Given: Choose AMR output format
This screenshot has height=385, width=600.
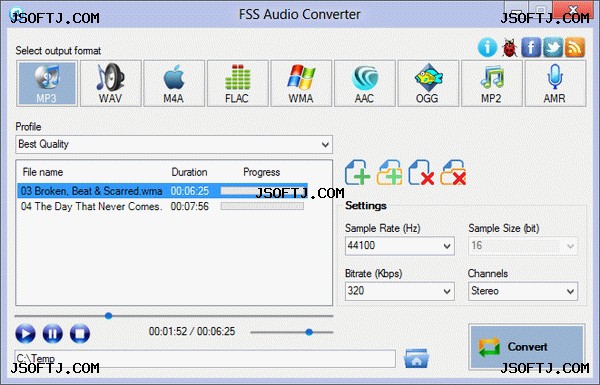Looking at the screenshot, I should 555,83.
